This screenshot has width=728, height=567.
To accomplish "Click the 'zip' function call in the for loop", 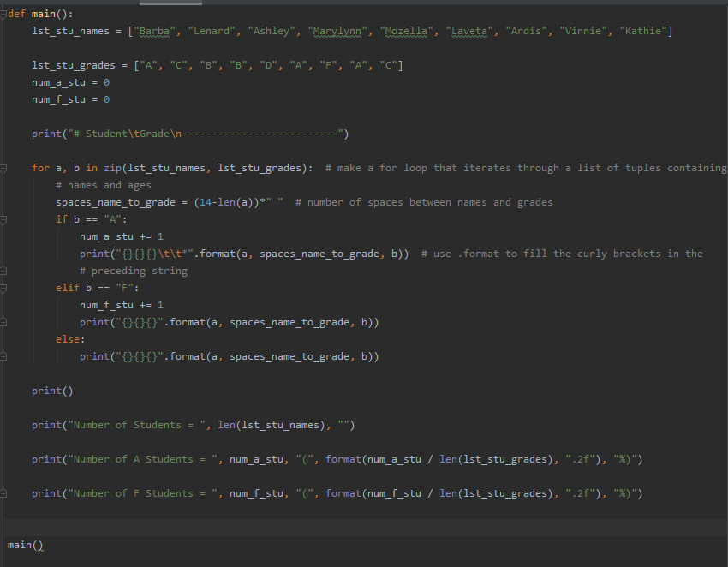I will point(112,168).
